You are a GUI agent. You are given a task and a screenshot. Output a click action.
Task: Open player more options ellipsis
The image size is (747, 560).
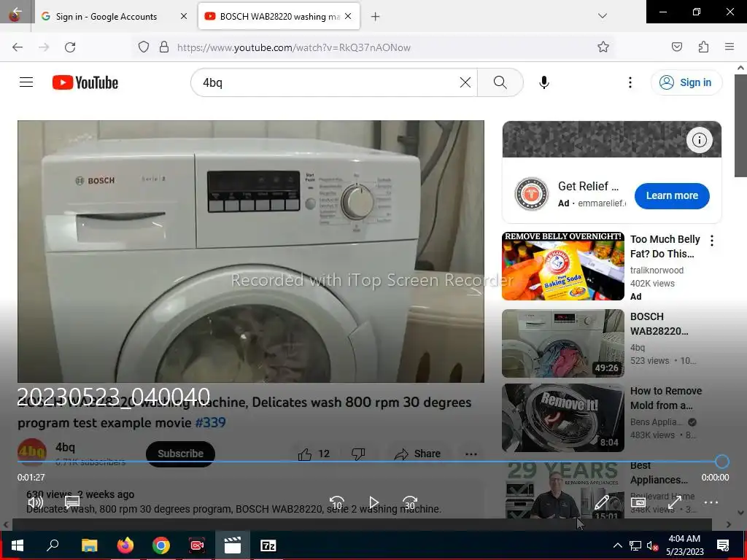click(711, 502)
